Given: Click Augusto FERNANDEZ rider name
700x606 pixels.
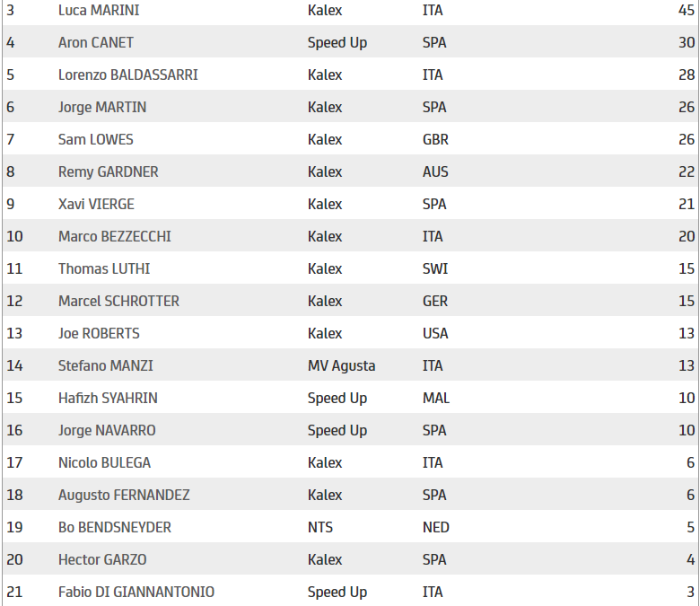Looking at the screenshot, I should (x=124, y=495).
